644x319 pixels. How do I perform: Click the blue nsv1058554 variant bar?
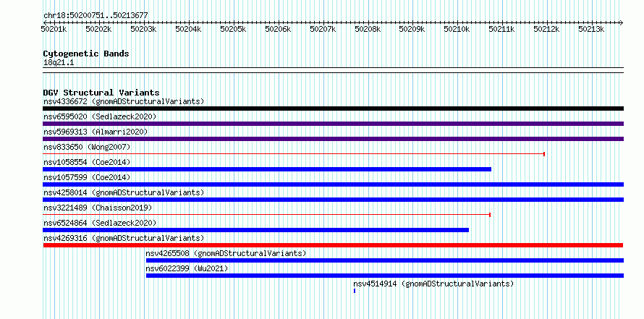point(267,169)
